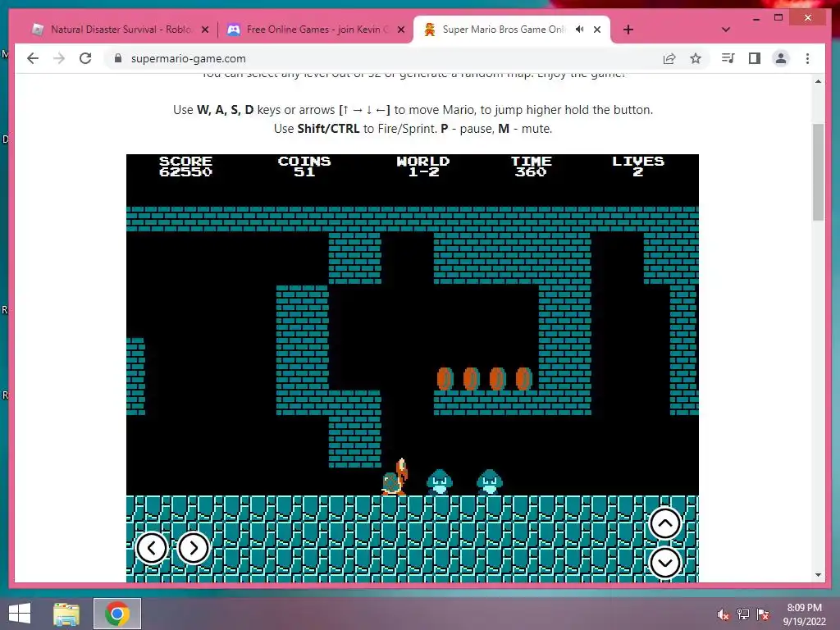840x630 pixels.
Task: Click the 'W, A, S, D' keys text
Action: [225, 110]
